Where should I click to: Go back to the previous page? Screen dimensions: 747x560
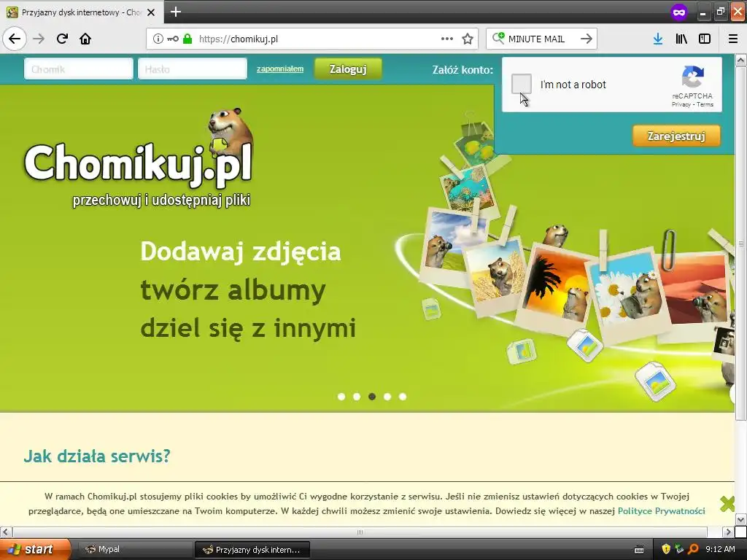(15, 39)
